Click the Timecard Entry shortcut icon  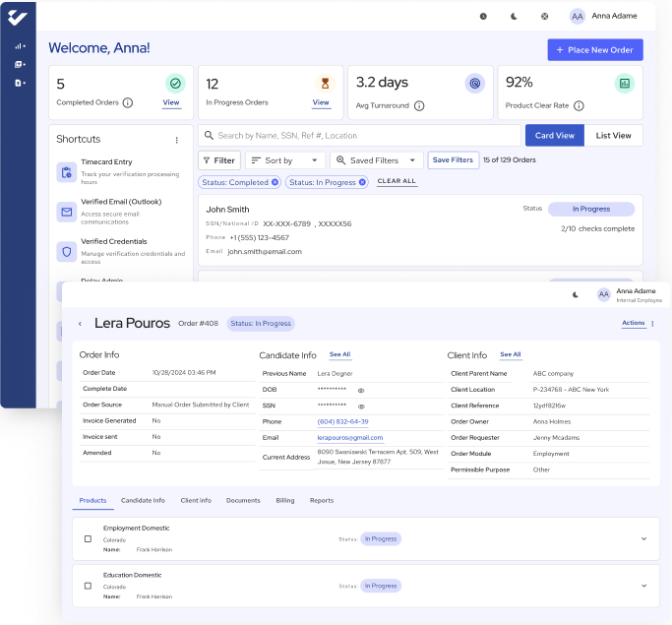click(x=67, y=172)
